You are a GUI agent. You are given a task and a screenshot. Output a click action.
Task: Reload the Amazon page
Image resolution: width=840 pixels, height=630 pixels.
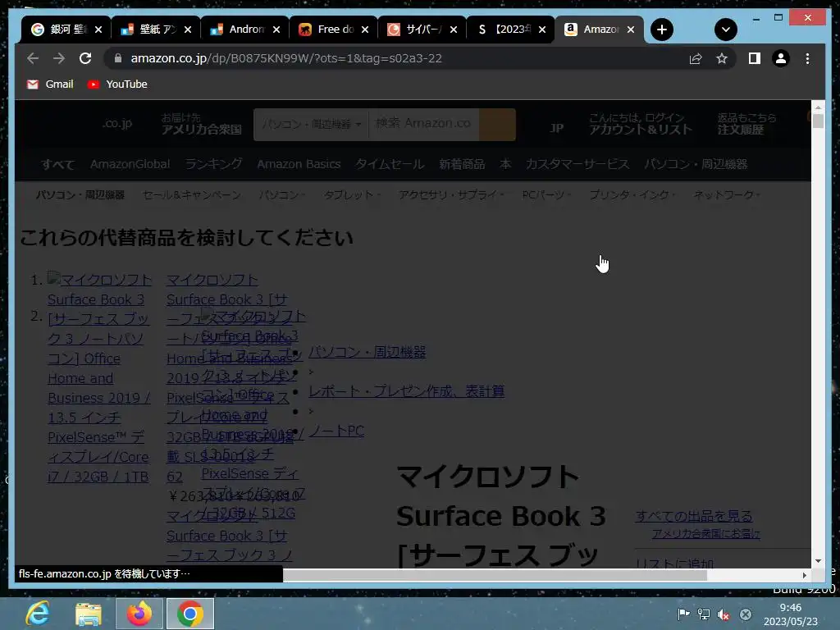(x=85, y=58)
